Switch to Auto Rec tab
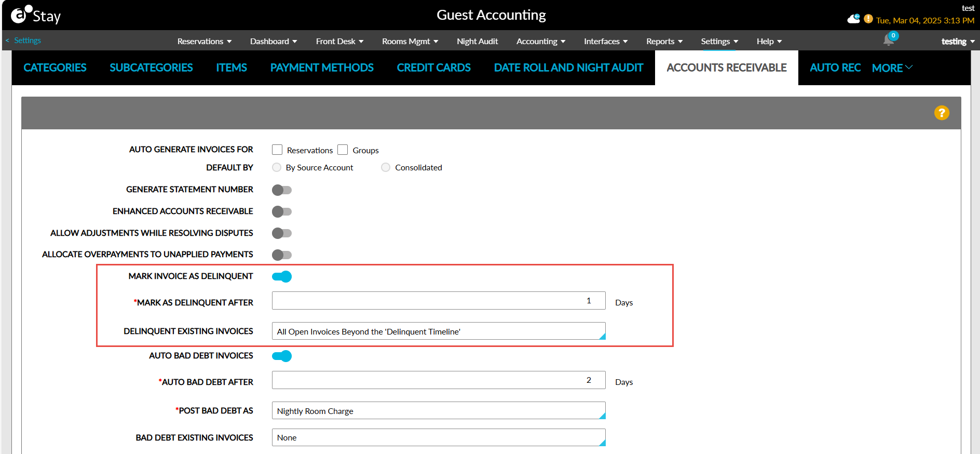The width and height of the screenshot is (980, 454). [x=835, y=68]
